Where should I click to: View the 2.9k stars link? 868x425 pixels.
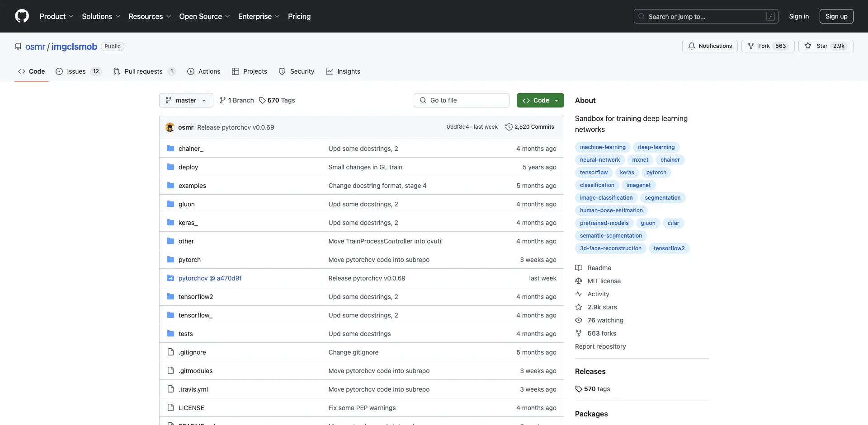coord(596,307)
